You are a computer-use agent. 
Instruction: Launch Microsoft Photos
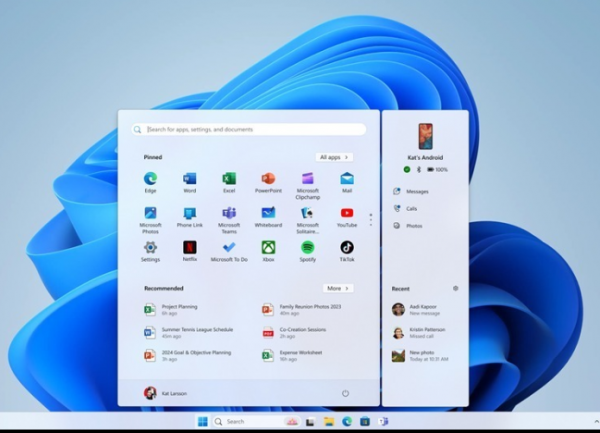point(150,220)
